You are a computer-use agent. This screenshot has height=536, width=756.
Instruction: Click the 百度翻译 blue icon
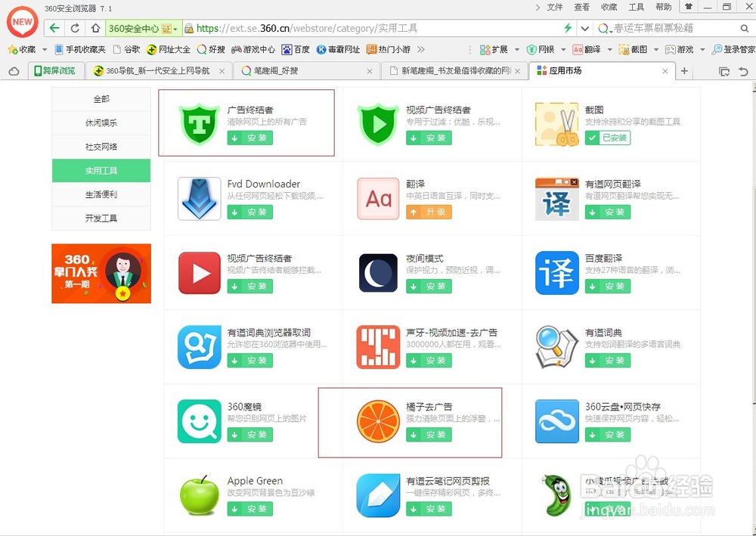(x=557, y=273)
